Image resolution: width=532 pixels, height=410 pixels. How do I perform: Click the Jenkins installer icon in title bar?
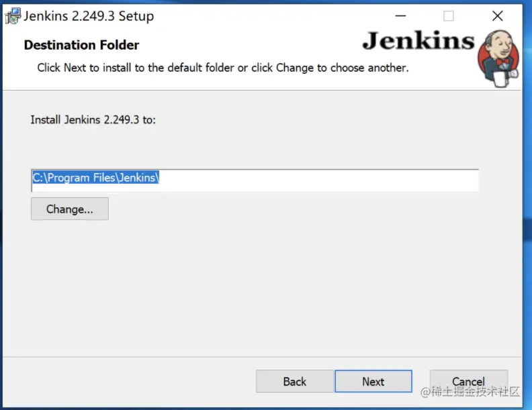pyautogui.click(x=13, y=16)
